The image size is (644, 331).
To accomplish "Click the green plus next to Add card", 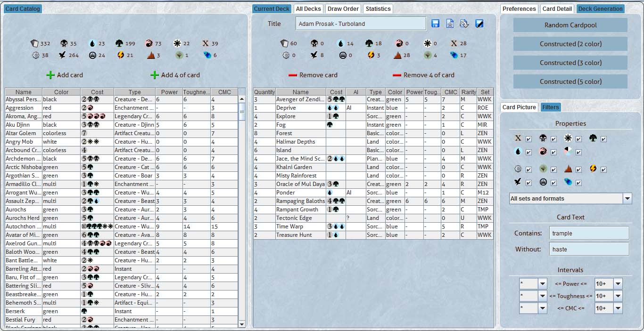I will [x=50, y=75].
